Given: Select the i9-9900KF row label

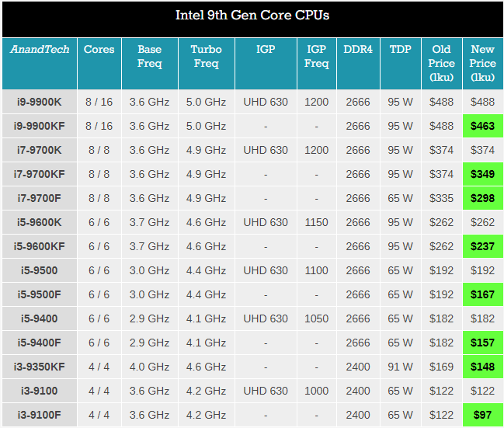Looking at the screenshot, I should click(39, 126).
